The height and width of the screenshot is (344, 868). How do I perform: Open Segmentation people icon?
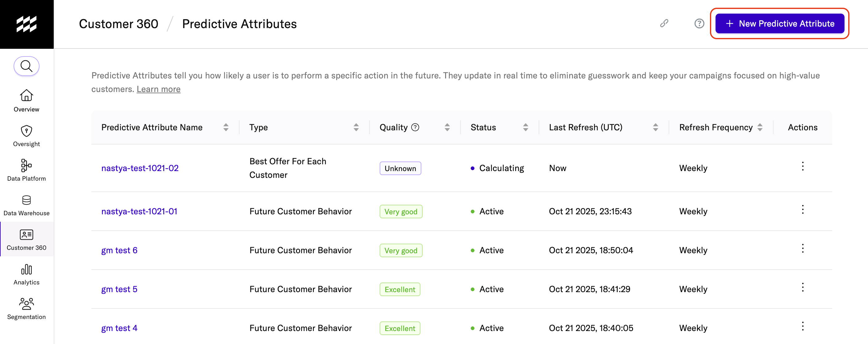coord(26,304)
